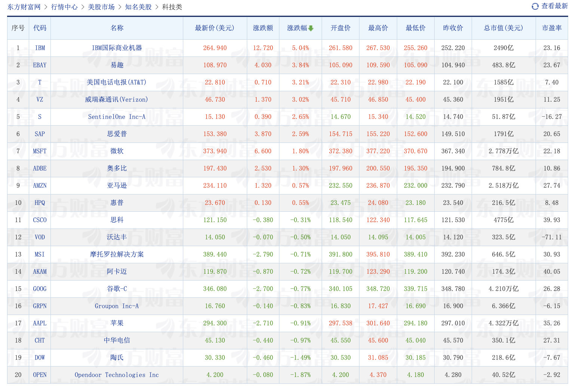This screenshot has height=392, width=573.
Task: Open the SentinelOne Inc-A stock link
Action: [117, 117]
